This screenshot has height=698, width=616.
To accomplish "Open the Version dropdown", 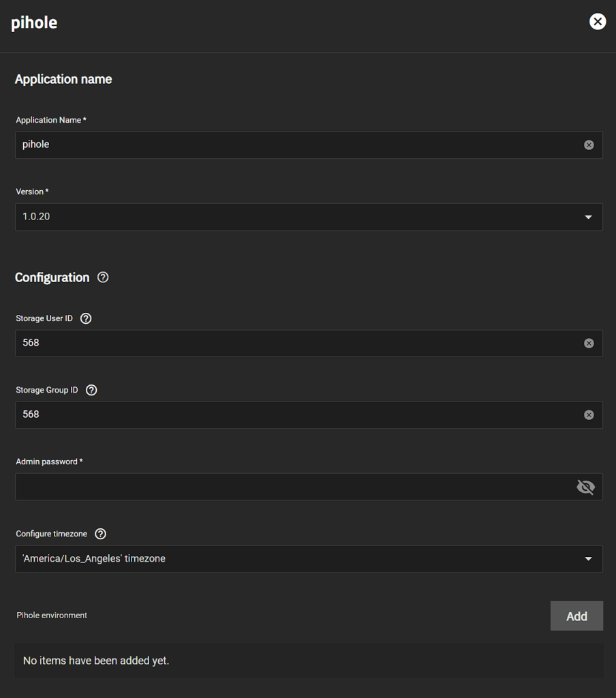I will pos(309,217).
